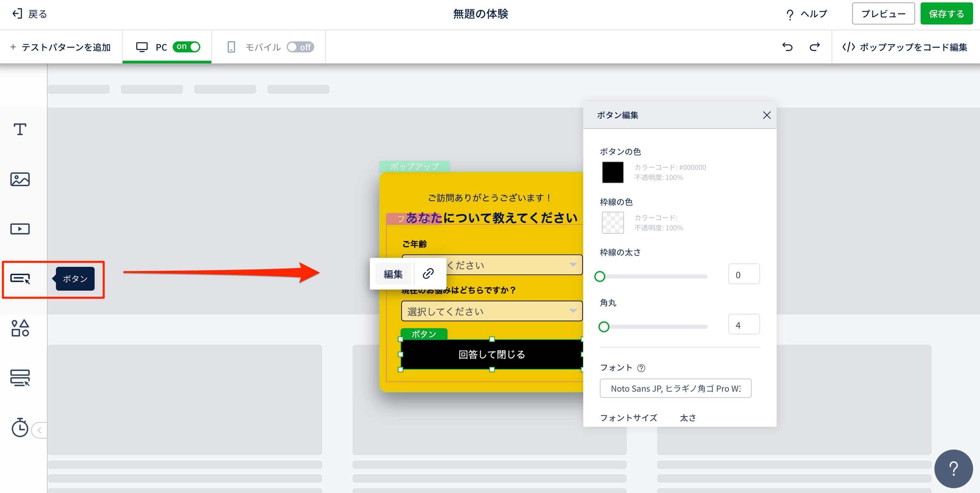
Task: Click the プレビュー button
Action: point(883,14)
